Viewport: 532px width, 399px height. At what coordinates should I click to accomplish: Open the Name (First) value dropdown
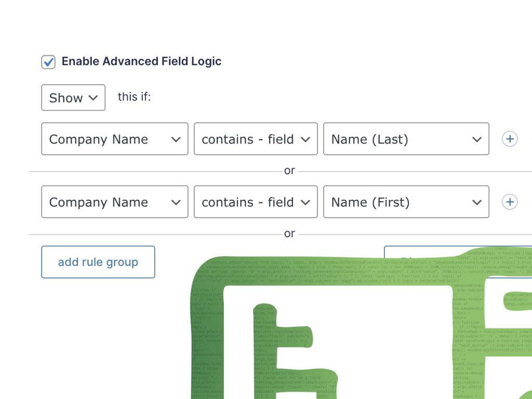[405, 202]
